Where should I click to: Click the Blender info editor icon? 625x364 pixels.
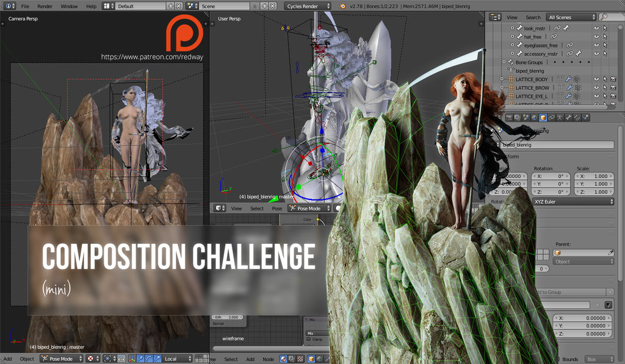[9, 6]
